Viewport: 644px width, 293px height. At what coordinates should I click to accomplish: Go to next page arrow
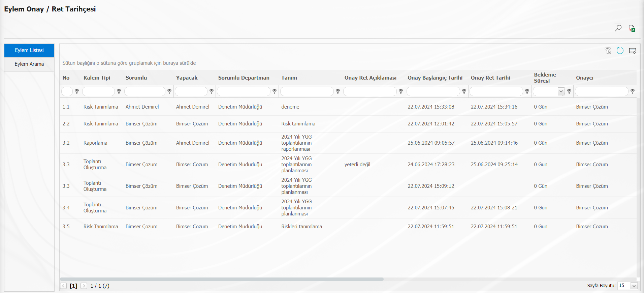tap(84, 286)
